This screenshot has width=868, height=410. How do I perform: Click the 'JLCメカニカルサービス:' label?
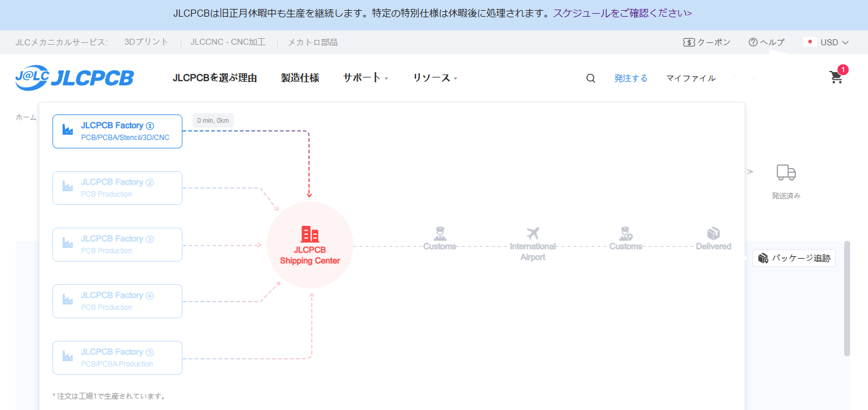pyautogui.click(x=62, y=42)
